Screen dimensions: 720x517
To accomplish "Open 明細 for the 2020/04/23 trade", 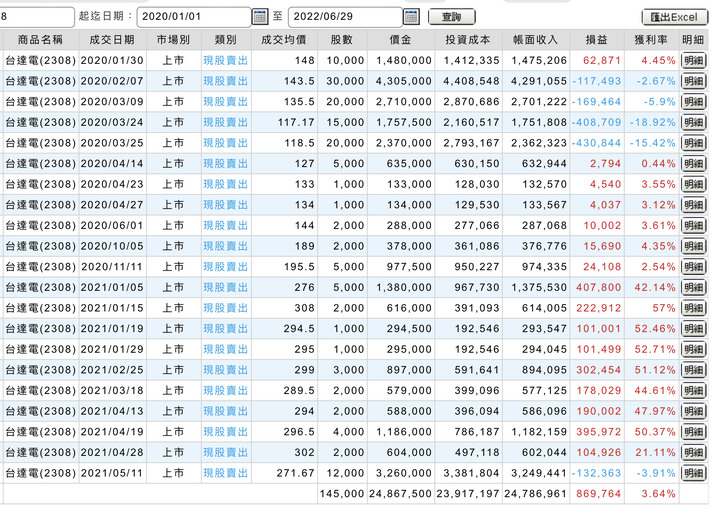I will [693, 185].
